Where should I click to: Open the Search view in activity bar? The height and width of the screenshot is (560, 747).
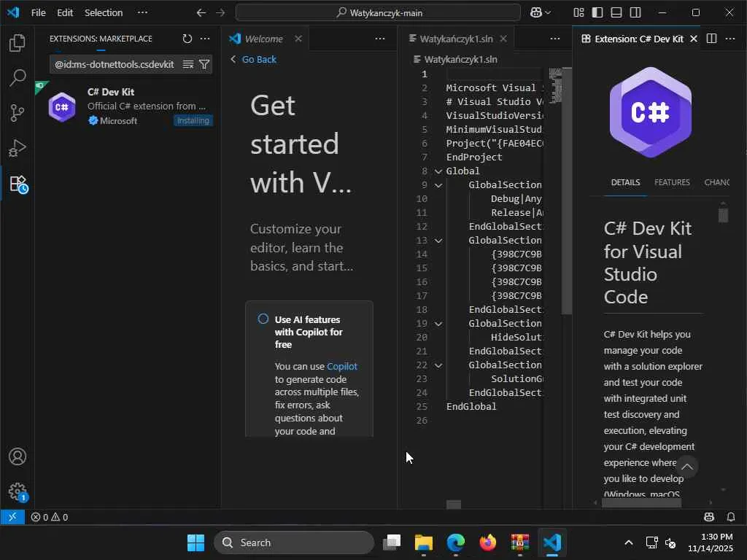18,77
